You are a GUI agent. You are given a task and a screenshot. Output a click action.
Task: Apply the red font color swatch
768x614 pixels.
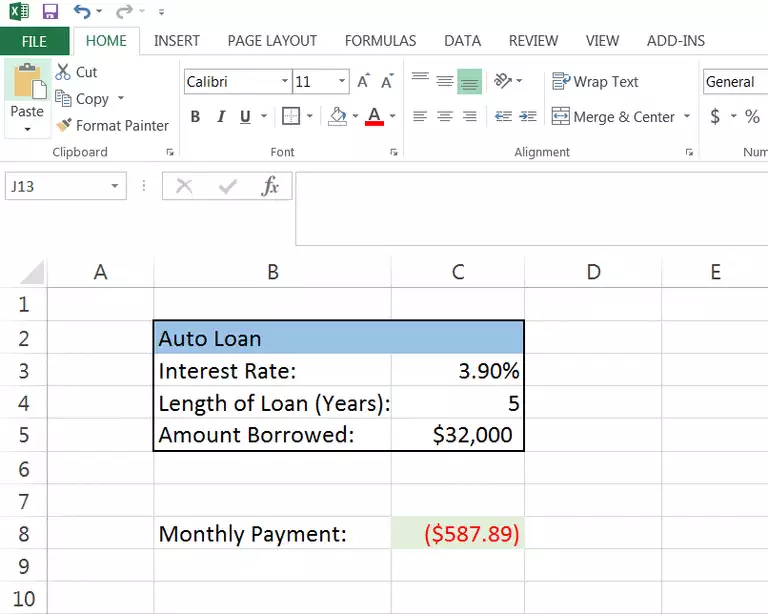click(x=375, y=117)
